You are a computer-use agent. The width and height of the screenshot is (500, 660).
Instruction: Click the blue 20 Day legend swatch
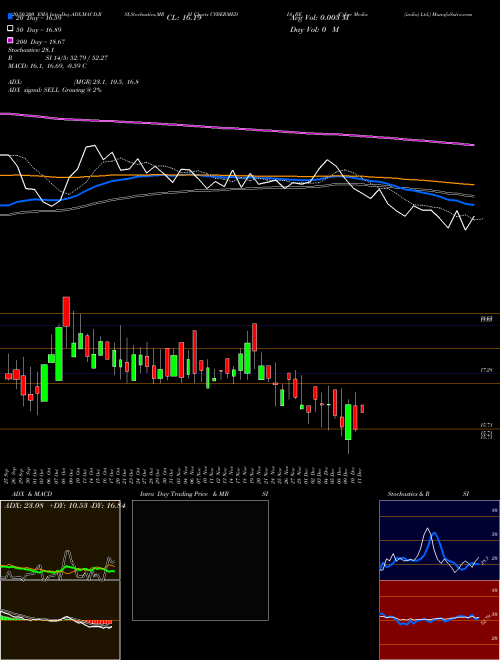(x=11, y=17)
